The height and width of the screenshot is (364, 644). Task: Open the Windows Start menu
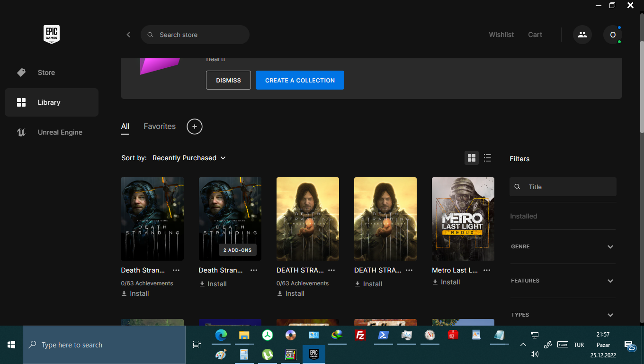point(11,345)
